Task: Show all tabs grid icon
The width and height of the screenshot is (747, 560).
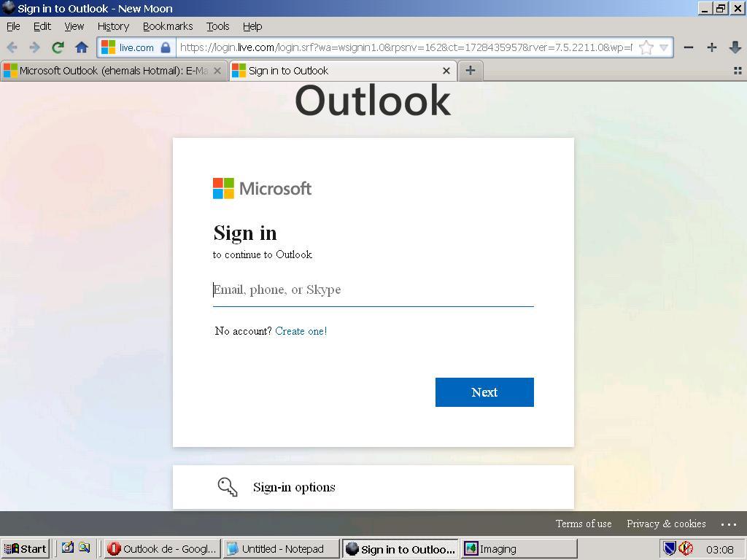Action: [738, 71]
